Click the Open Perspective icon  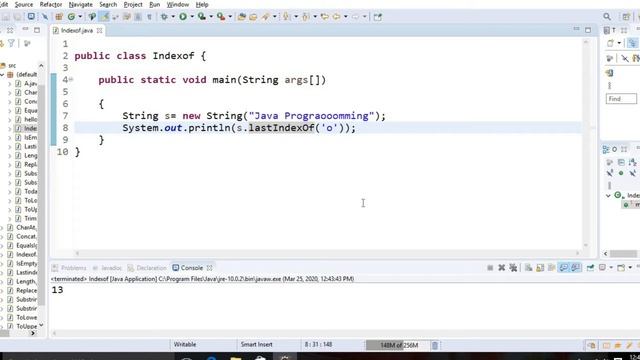(626, 17)
